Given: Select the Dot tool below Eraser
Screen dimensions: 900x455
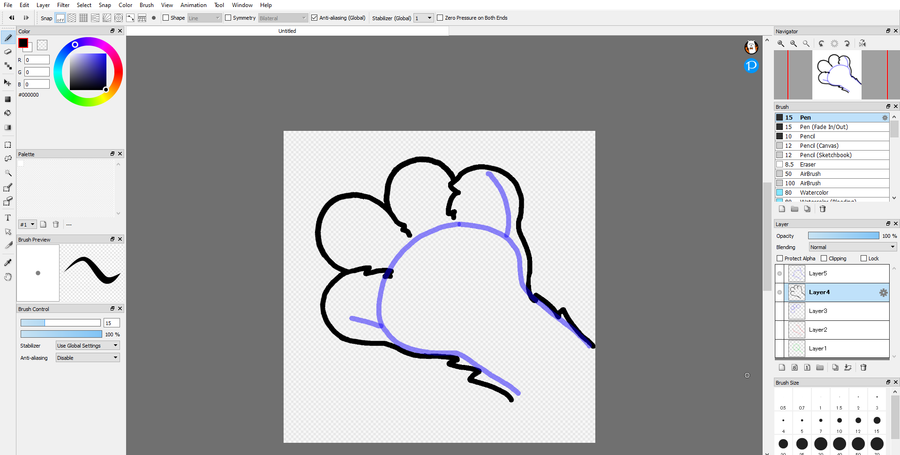Looking at the screenshot, I should (x=8, y=66).
